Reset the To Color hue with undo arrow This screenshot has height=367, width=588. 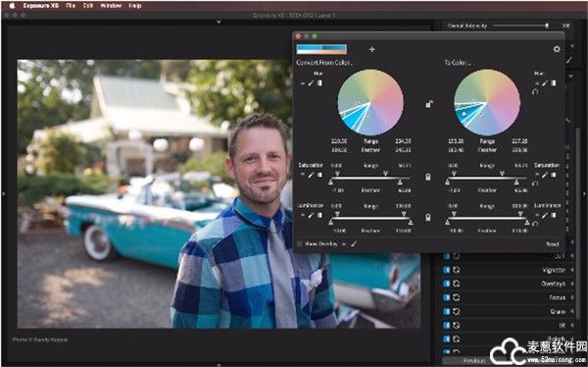[x=535, y=91]
